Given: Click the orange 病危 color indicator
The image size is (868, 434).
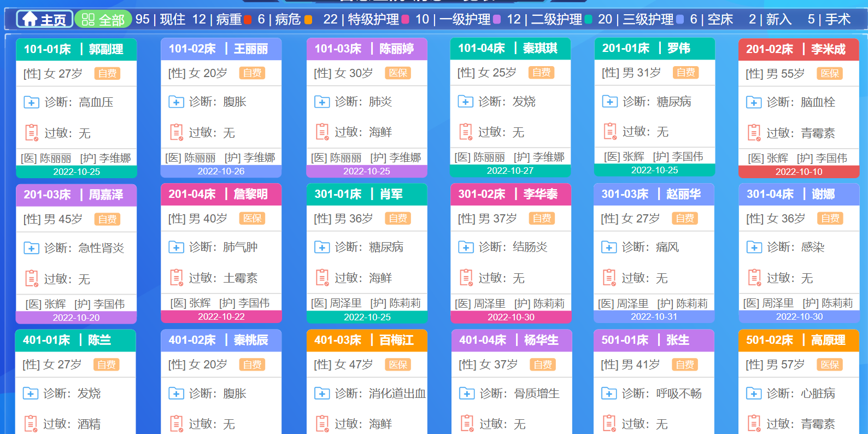Looking at the screenshot, I should 308,20.
